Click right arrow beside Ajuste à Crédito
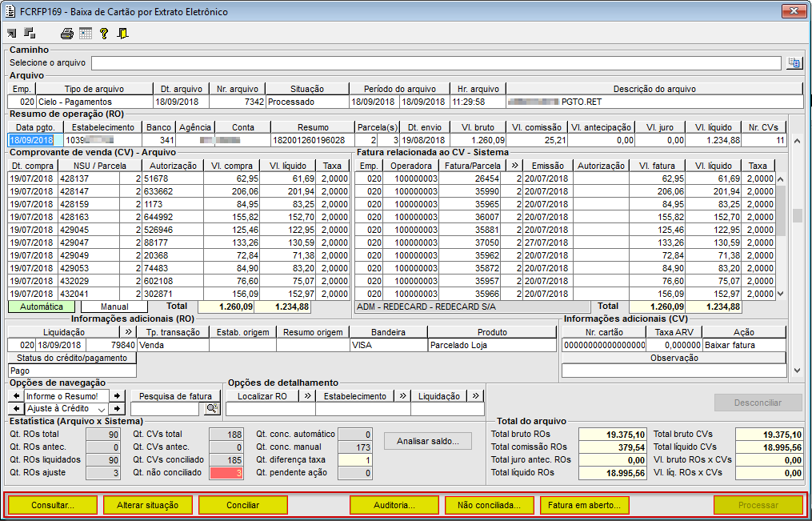The image size is (812, 521). (x=117, y=409)
